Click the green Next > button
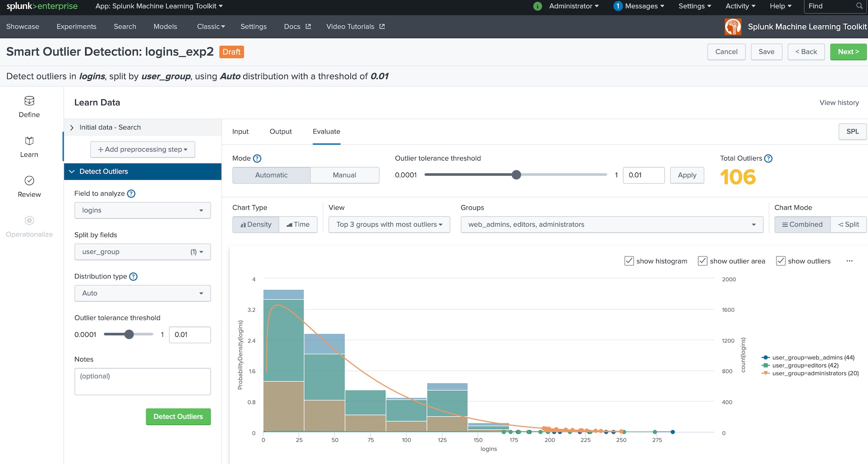The height and width of the screenshot is (464, 868). coord(849,52)
